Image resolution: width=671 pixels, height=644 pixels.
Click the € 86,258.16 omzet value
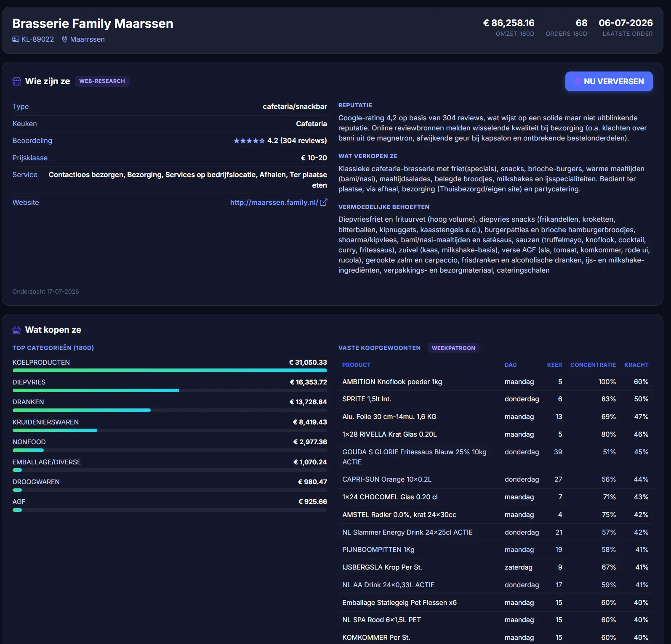coord(509,23)
